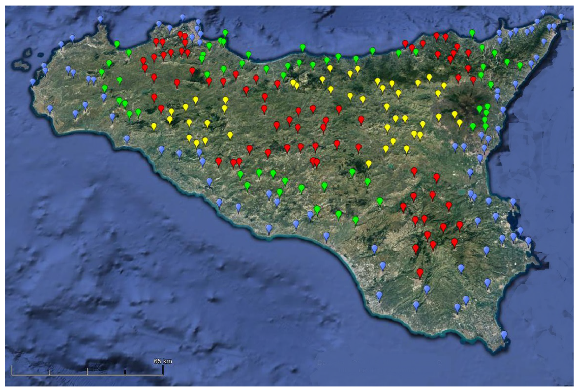Image resolution: width=580 pixels, height=392 pixels.
Task: Click the westernmost green pin
Action: point(102,72)
